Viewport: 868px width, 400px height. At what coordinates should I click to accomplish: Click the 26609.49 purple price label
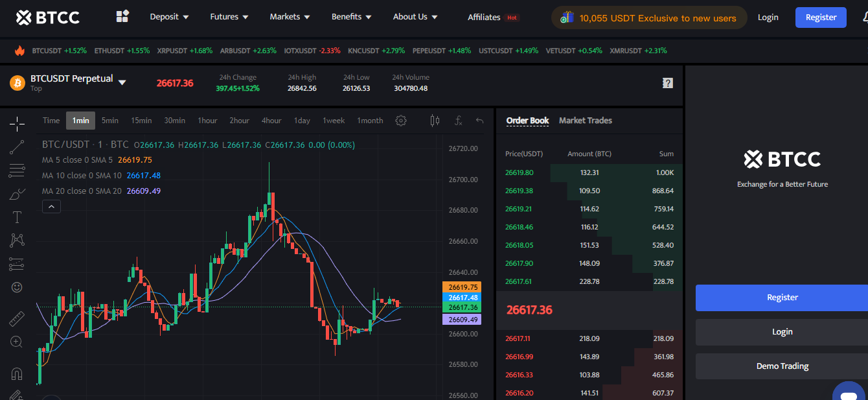461,320
